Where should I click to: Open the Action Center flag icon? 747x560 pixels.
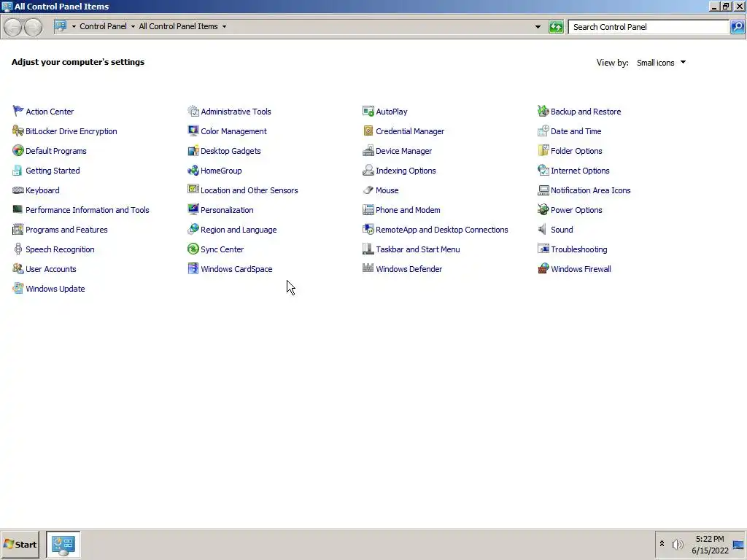[x=18, y=111]
